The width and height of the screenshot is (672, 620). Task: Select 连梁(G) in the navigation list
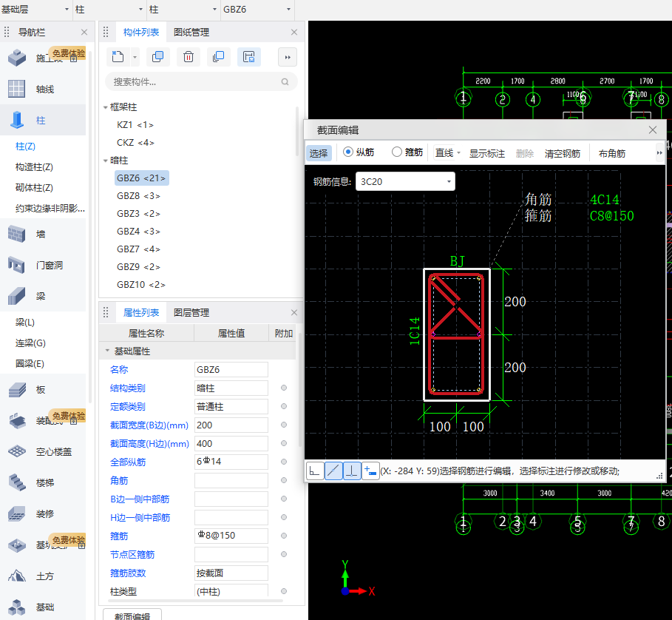click(30, 343)
